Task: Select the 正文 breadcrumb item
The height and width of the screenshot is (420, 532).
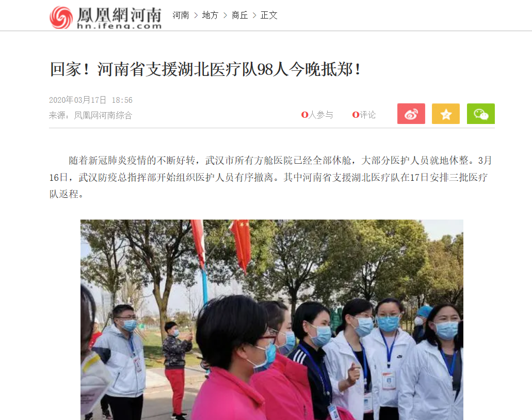Action: point(269,15)
